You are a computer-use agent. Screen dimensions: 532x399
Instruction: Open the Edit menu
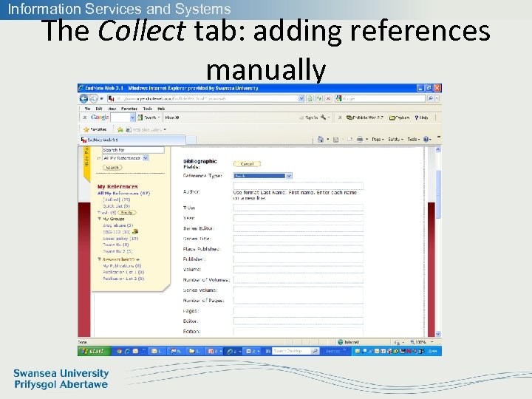click(99, 109)
